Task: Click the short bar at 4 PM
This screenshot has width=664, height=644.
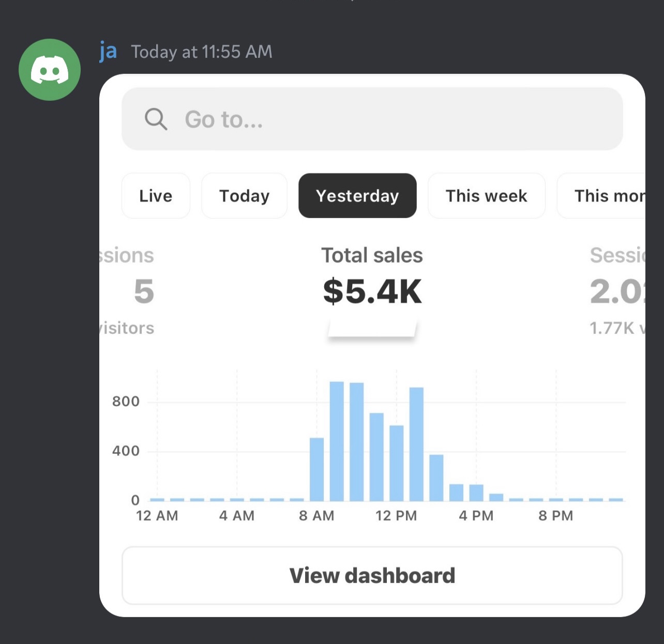Action: (x=476, y=493)
